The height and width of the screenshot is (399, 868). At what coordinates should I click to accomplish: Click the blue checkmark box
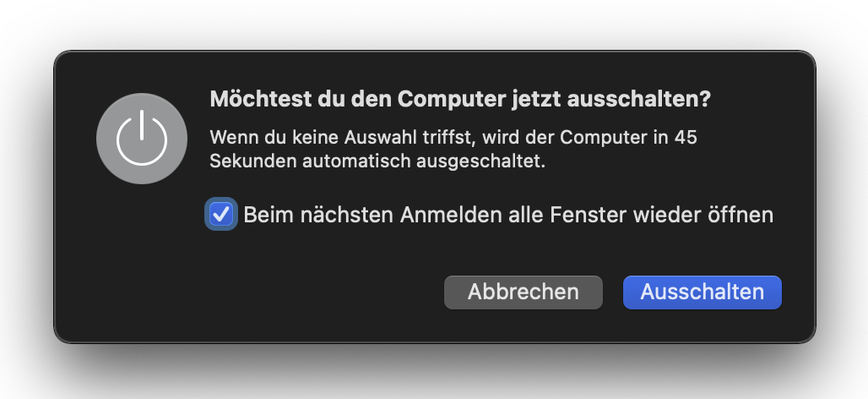click(221, 215)
